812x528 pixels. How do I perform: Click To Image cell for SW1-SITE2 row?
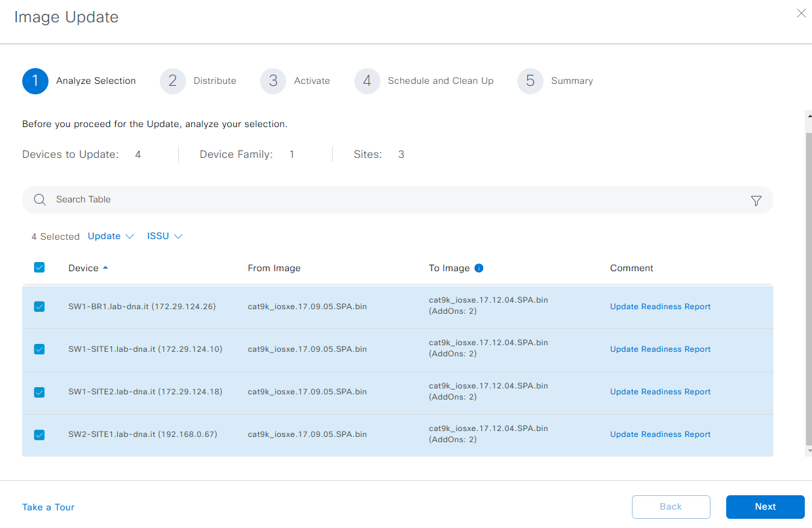(x=489, y=391)
